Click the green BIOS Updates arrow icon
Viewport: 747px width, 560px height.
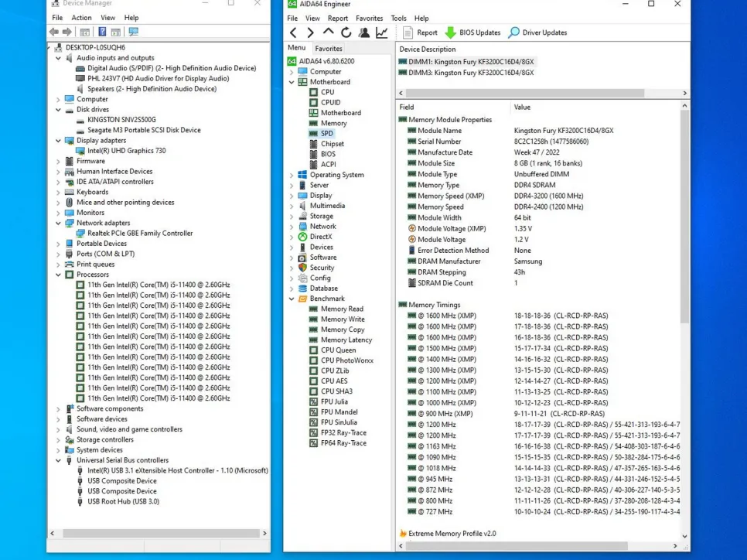(450, 32)
